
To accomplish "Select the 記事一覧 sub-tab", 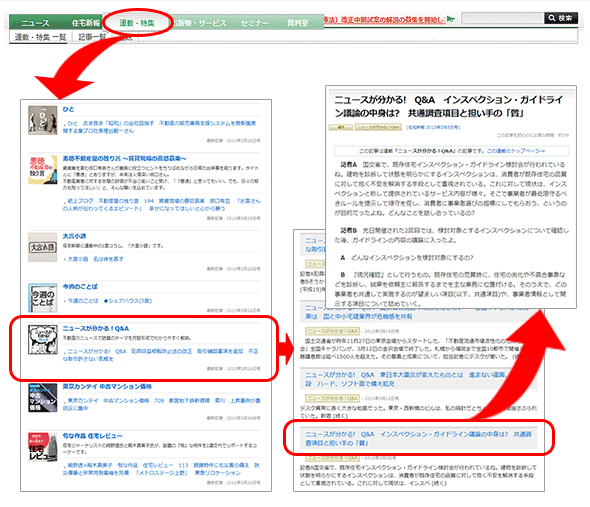I will click(x=93, y=37).
